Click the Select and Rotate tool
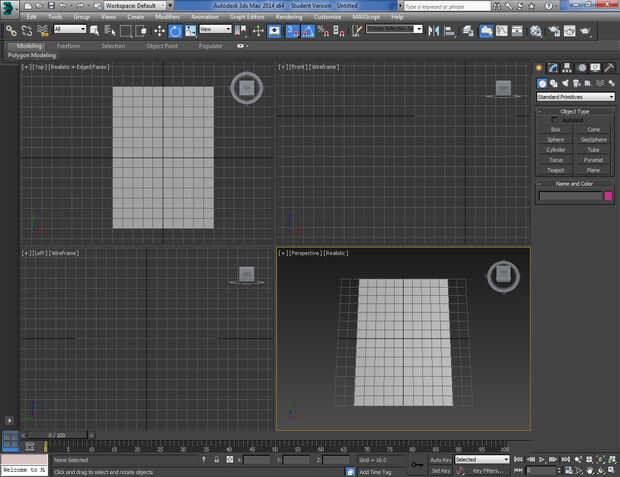This screenshot has height=477, width=620. (x=175, y=31)
